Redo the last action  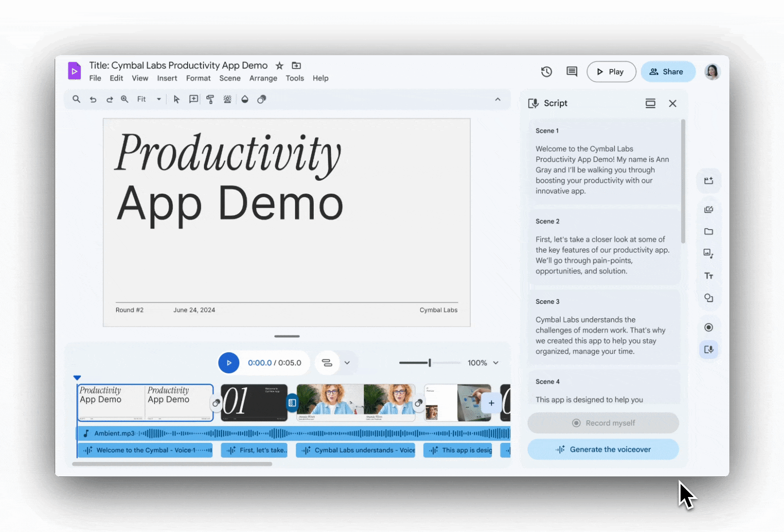[x=109, y=100]
